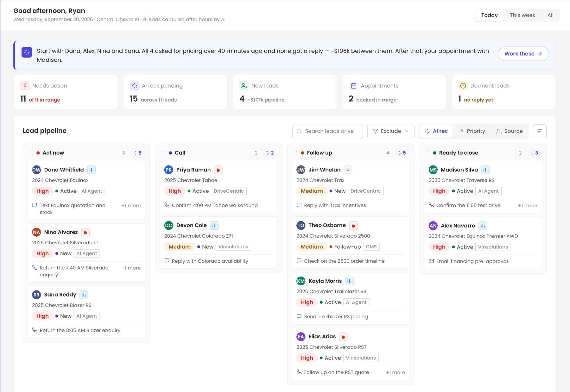Open the Dormant leads summary card
The image size is (570, 392).
503,92
